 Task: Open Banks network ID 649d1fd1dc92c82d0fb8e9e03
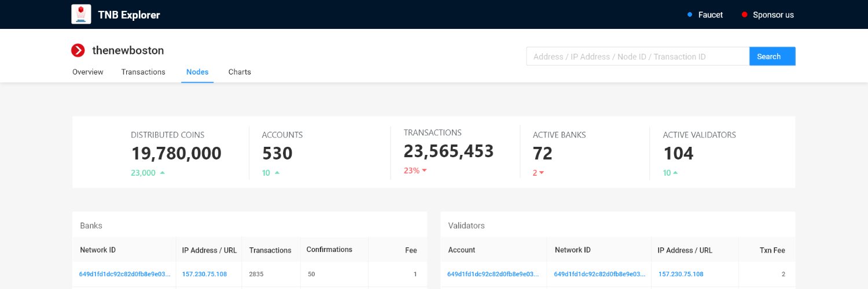click(x=125, y=274)
